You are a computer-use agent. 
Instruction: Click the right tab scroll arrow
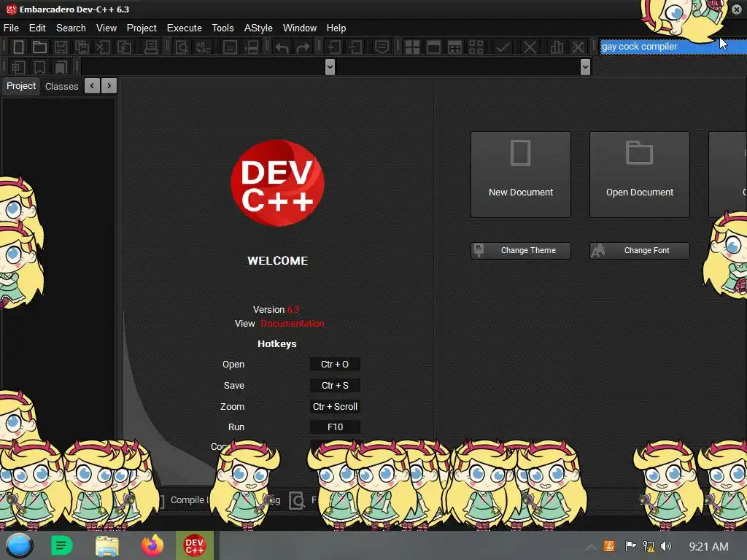coord(109,86)
